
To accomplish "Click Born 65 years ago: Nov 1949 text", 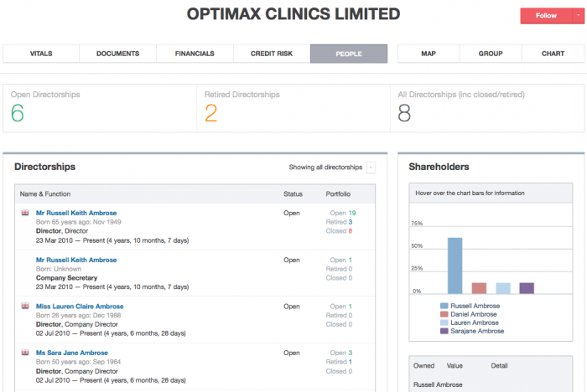I will tap(78, 222).
